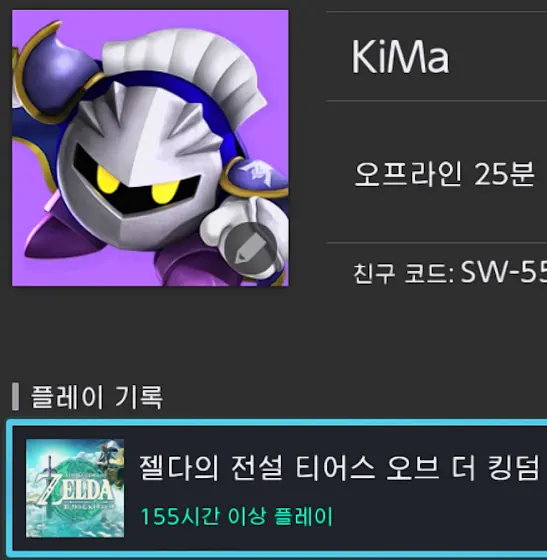Click the sword emblem on Meta Knight's shoulder pad
547x560 pixels.
pos(256,171)
